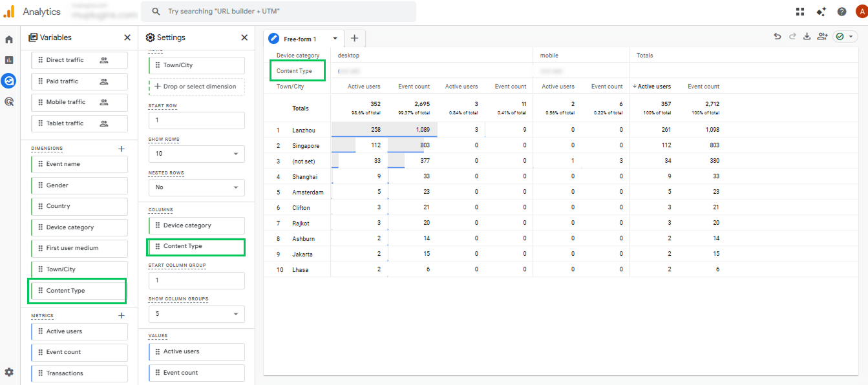Download the exploration using export icon
Image resolution: width=868 pixels, height=385 pixels.
[807, 37]
